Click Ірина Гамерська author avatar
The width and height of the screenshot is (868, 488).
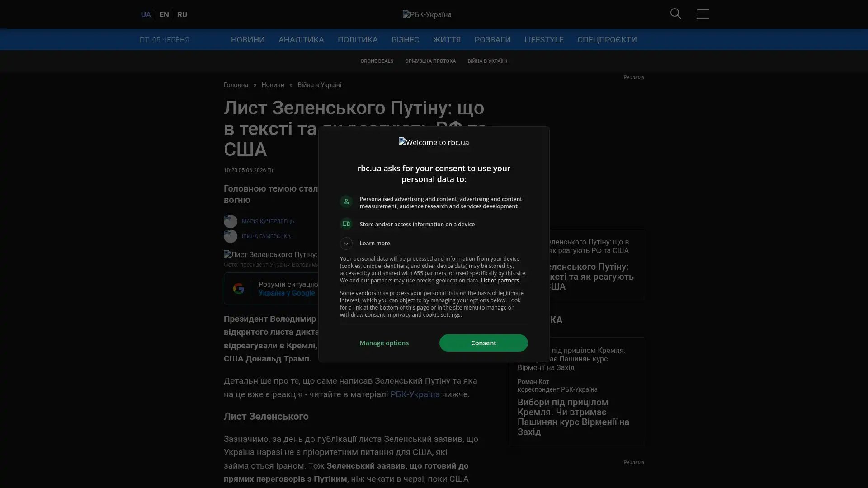click(x=231, y=236)
